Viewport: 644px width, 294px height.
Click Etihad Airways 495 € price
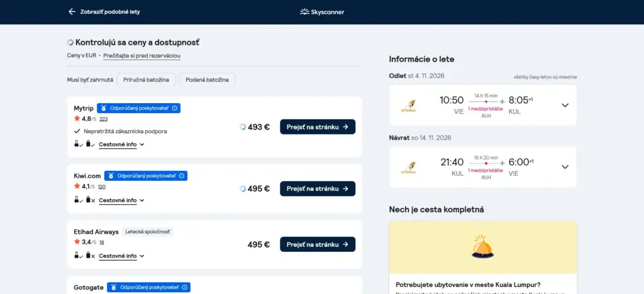pyautogui.click(x=258, y=245)
